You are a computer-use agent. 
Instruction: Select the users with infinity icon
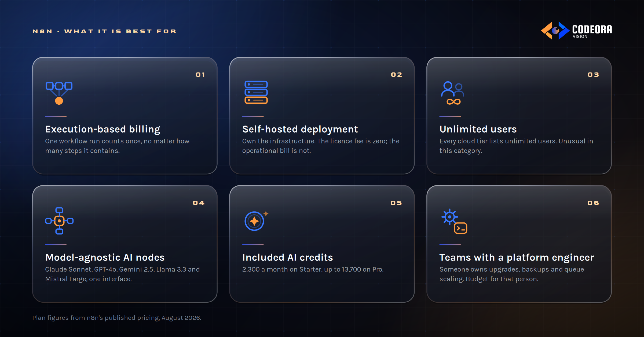(453, 93)
